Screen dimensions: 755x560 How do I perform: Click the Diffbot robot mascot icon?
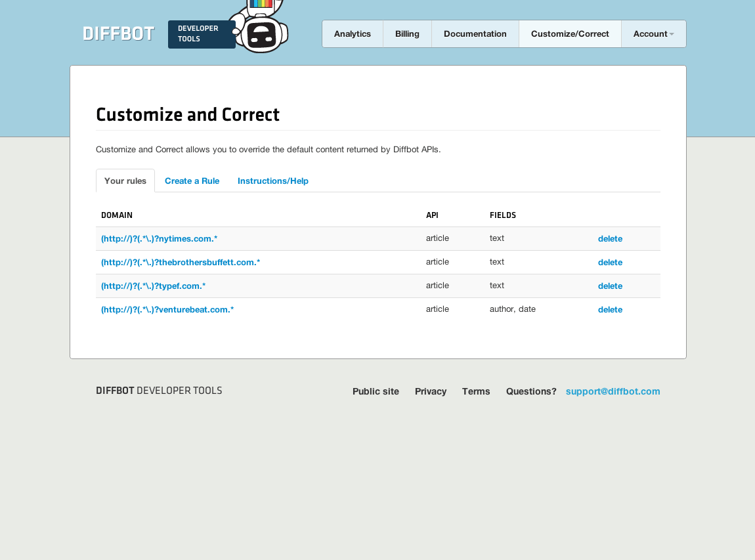[261, 30]
